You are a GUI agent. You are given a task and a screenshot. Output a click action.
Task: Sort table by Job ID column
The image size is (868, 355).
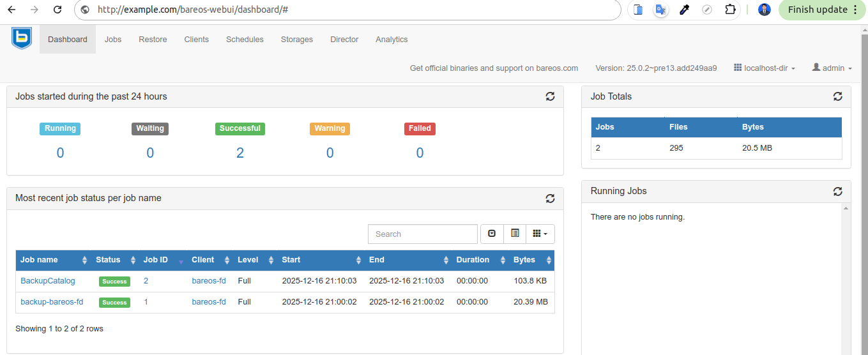163,260
